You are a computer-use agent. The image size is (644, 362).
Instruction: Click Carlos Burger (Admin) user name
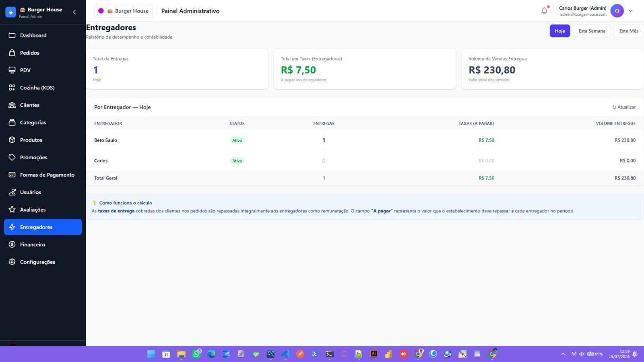coord(582,8)
